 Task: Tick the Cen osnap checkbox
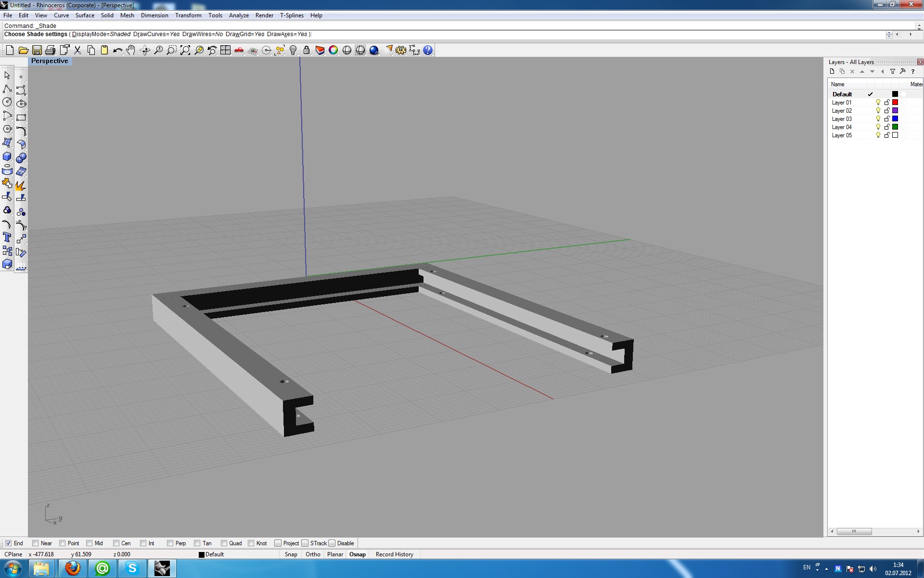[116, 543]
